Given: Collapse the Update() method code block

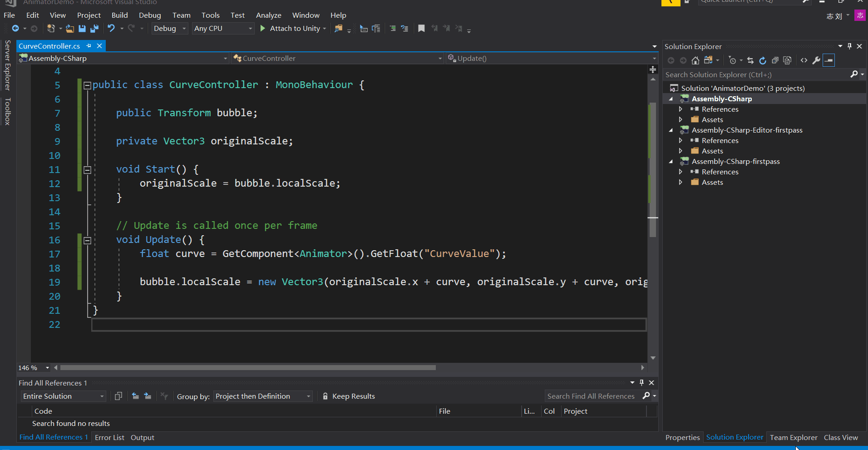Looking at the screenshot, I should tap(88, 240).
